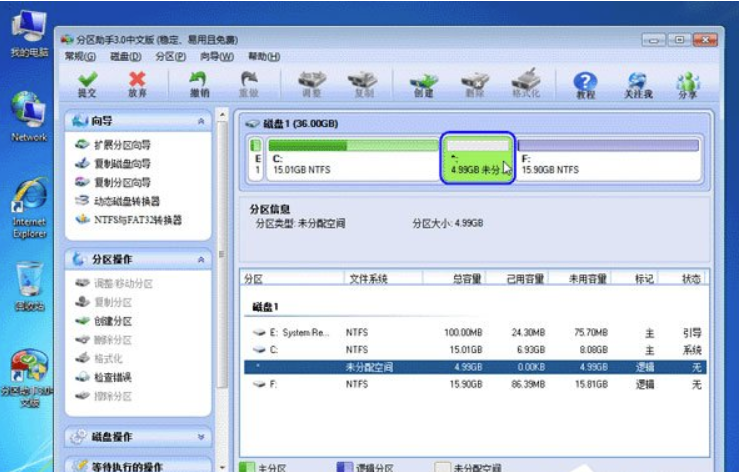The width and height of the screenshot is (739, 472).
Task: Select the C: NTFS row in the list
Action: pos(475,350)
